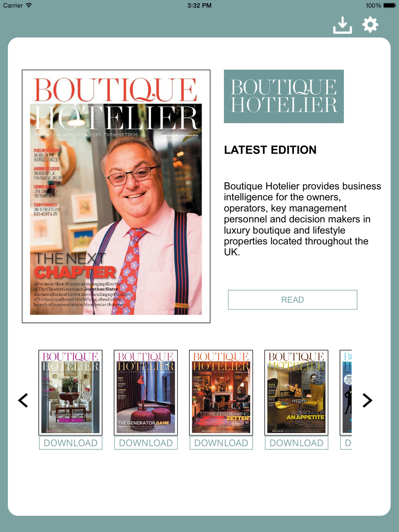
Task: Tap the Wi-Fi icon next to Carrier
Action: [x=29, y=6]
